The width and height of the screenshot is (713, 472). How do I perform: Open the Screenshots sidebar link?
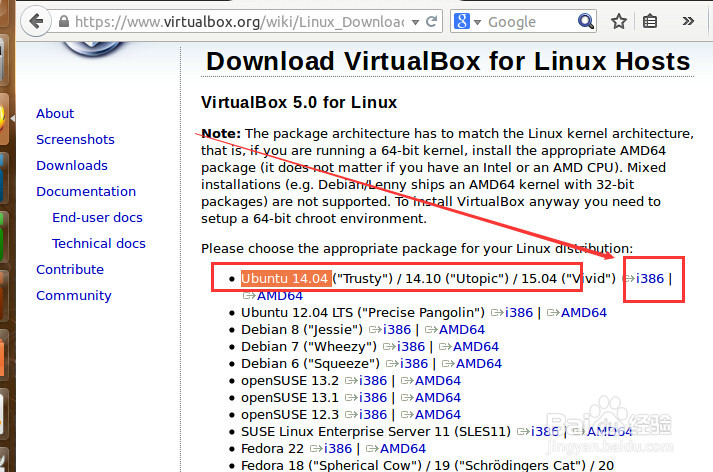[75, 139]
